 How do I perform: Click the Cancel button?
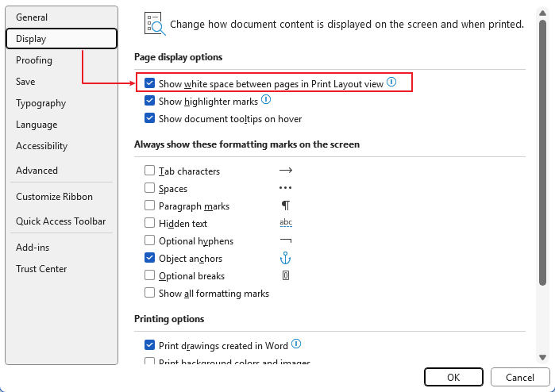coord(519,378)
